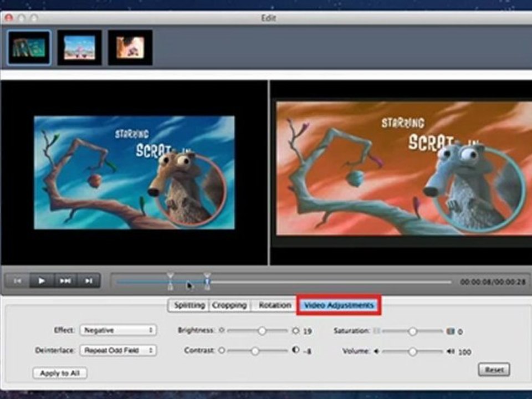Click the Saturation slider knob
532x399 pixels.
(412, 331)
